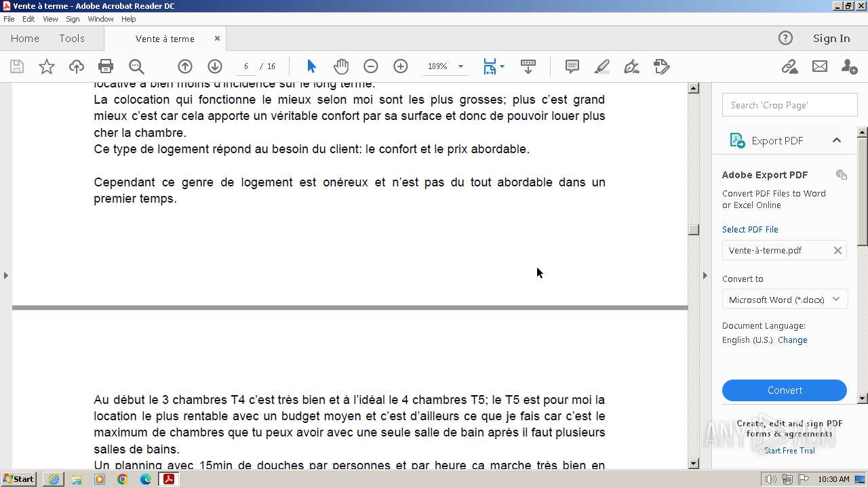Close the Vente à terme tab

coord(217,39)
